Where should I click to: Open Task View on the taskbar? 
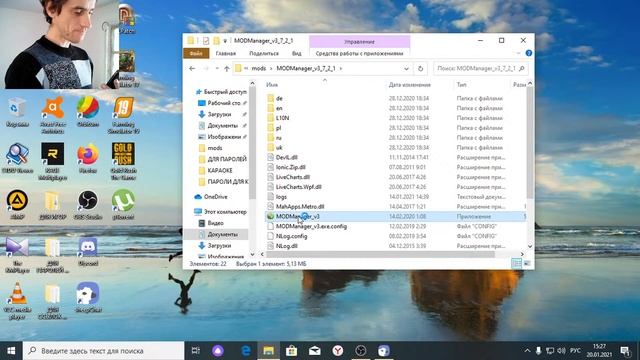pos(196,351)
